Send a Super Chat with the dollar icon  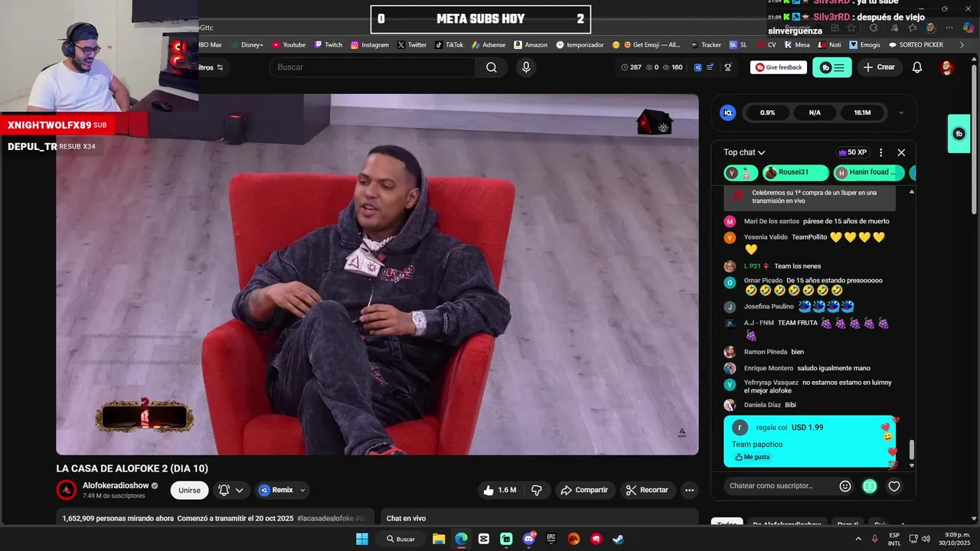coord(870,486)
